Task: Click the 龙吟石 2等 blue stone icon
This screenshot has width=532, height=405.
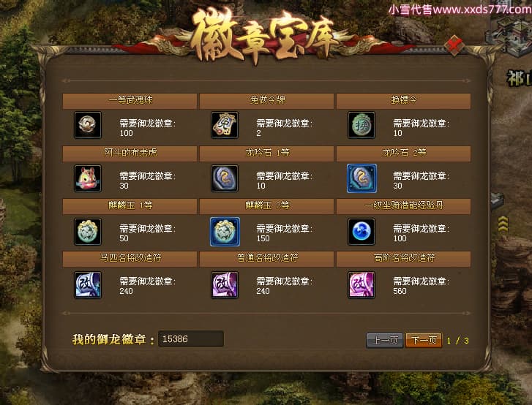Action: [x=361, y=178]
